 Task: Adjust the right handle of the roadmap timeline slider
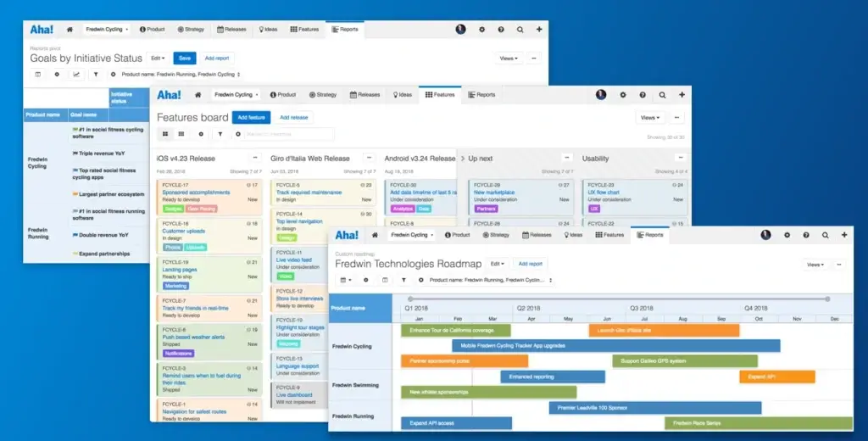pos(827,299)
